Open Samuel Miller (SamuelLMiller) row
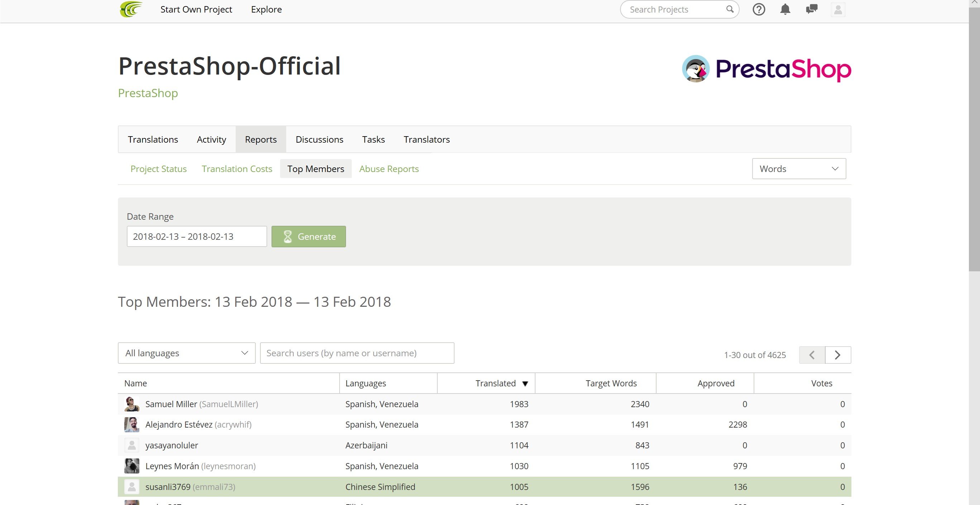 [484, 404]
